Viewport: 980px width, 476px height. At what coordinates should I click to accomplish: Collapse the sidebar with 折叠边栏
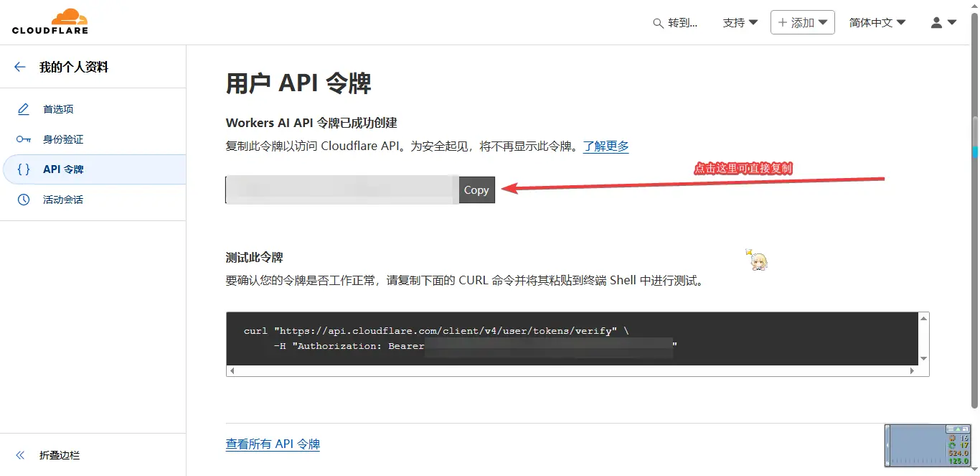pos(60,455)
